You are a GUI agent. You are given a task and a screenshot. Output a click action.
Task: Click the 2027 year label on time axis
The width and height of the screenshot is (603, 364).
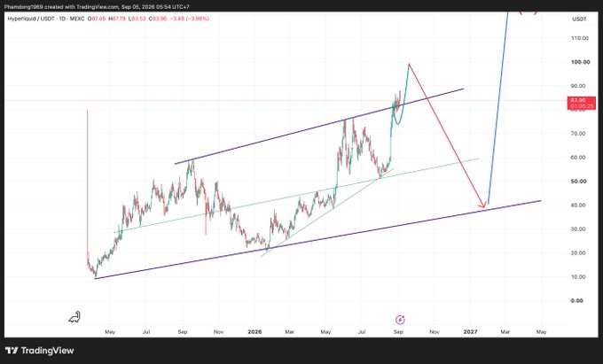[x=470, y=331]
